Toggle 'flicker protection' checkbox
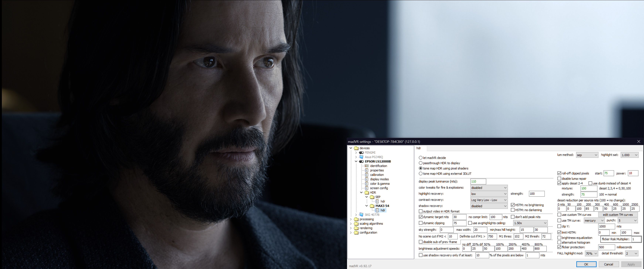The height and width of the screenshot is (269, 644). pos(560,247)
